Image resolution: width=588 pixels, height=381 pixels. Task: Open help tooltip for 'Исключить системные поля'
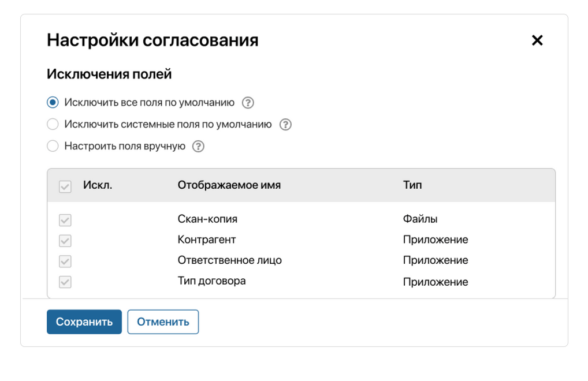point(284,124)
